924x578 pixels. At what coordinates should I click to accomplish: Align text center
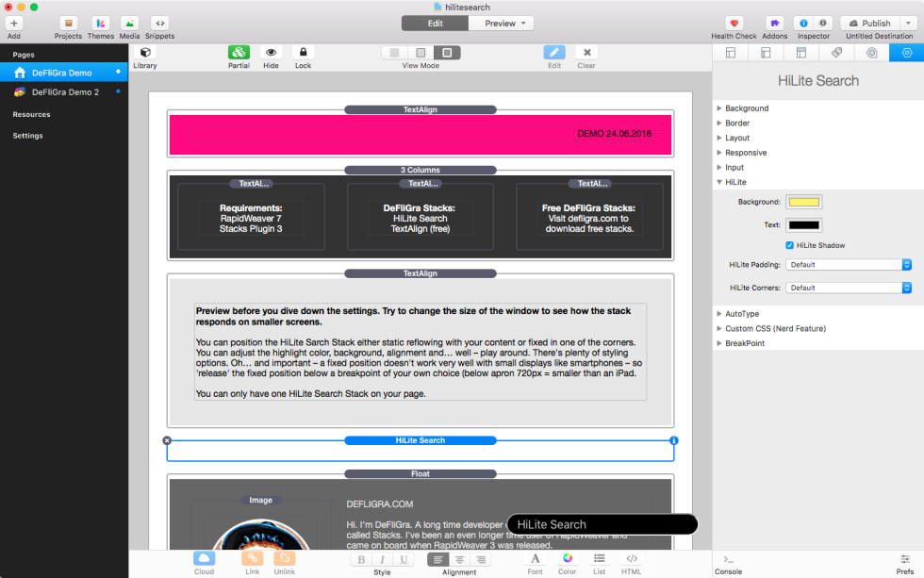(x=460, y=560)
